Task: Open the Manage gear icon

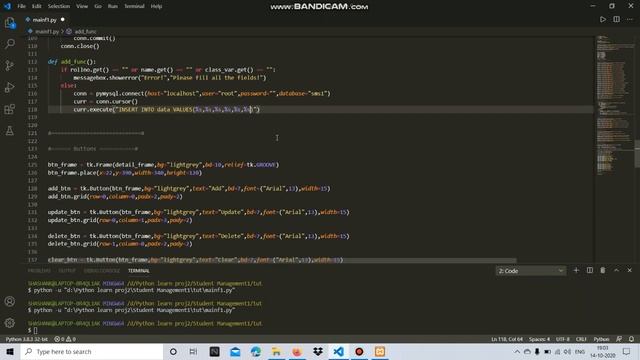Action: point(10,323)
